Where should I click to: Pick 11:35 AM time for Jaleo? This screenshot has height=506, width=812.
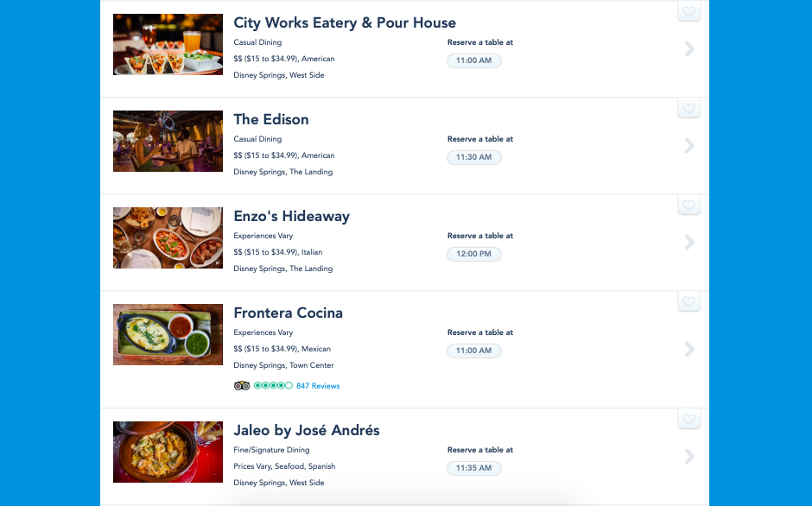click(474, 468)
